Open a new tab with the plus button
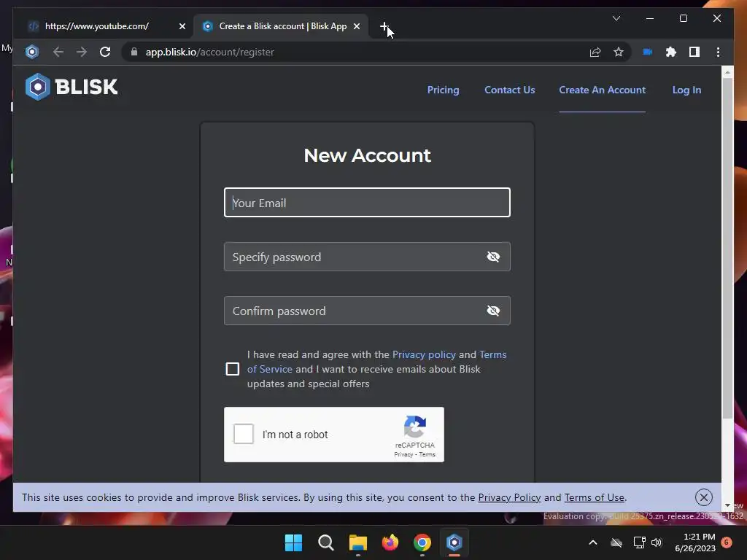 (x=384, y=26)
